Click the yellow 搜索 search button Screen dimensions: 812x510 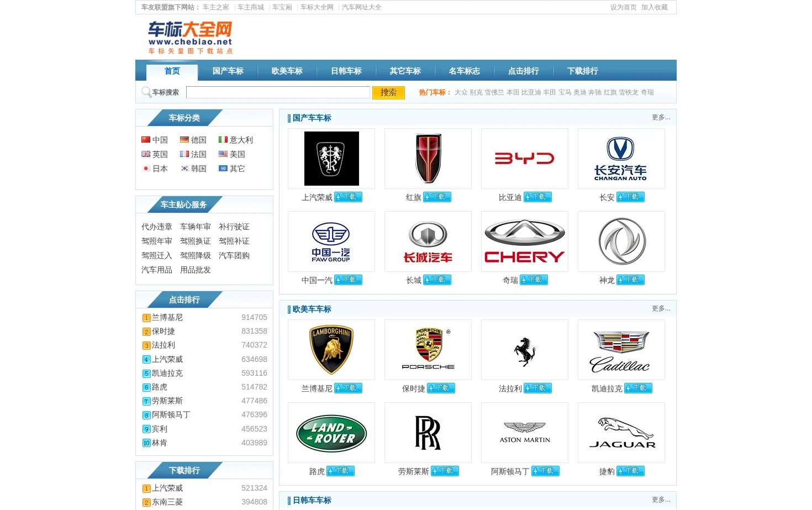(388, 93)
